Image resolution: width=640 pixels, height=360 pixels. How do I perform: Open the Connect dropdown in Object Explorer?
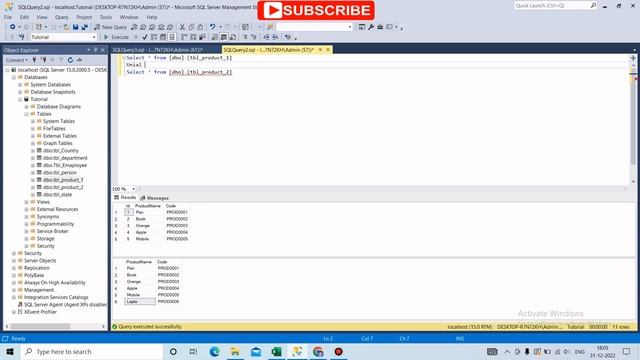click(17, 60)
